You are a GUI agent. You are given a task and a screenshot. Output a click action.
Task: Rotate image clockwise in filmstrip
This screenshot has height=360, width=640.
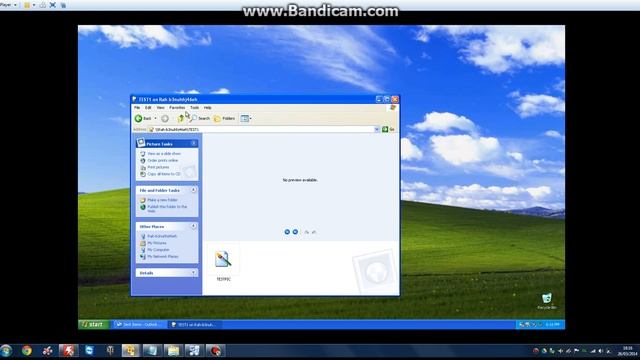307,232
